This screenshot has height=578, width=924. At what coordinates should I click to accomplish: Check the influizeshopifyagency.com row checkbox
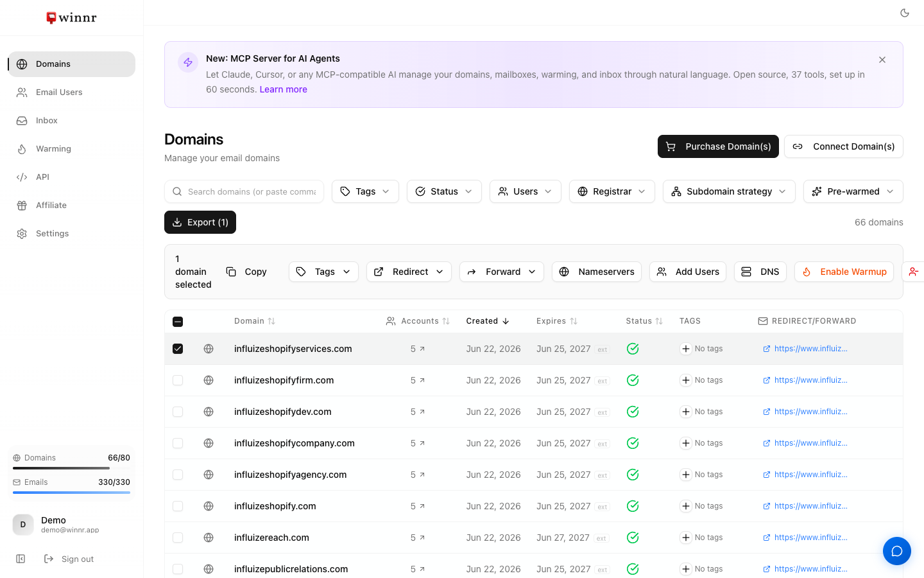click(x=178, y=475)
